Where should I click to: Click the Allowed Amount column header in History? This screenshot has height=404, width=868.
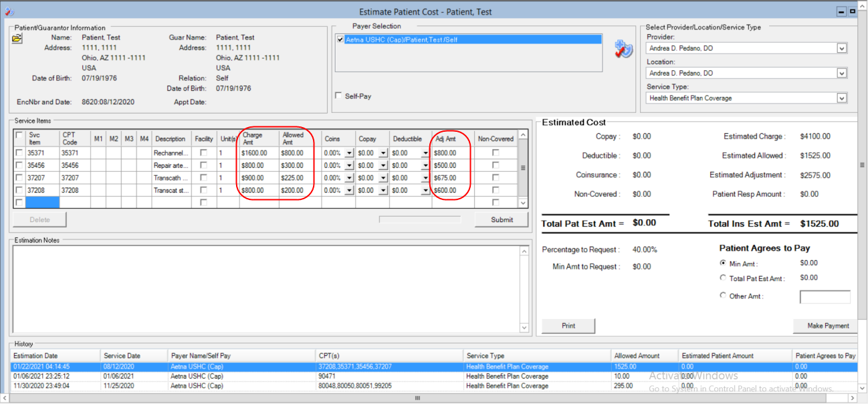[645, 356]
